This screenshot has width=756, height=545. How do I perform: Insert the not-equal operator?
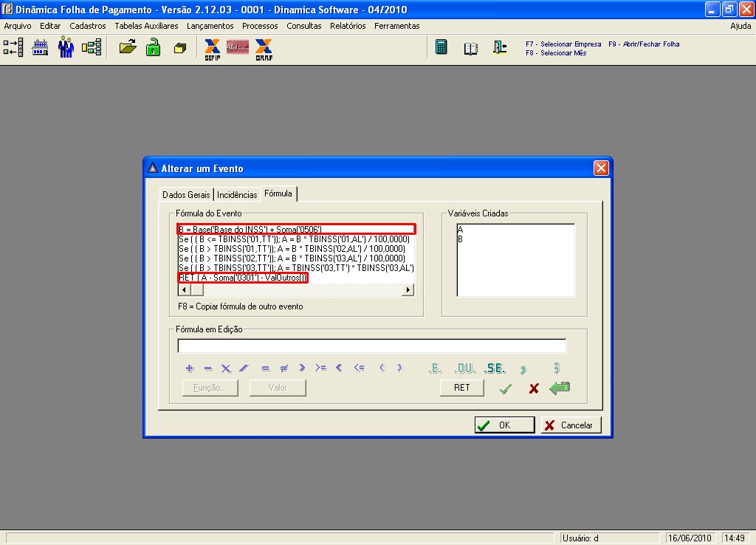[283, 369]
